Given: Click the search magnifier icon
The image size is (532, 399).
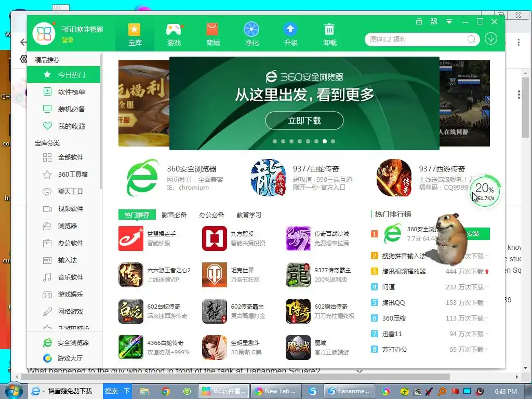Looking at the screenshot, I should (x=471, y=39).
